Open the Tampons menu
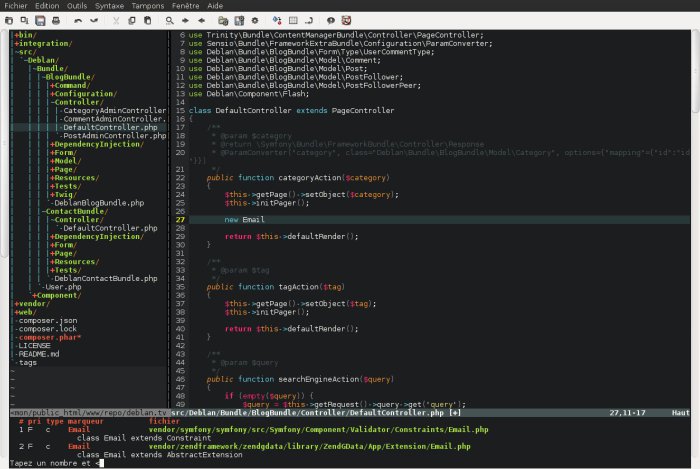 148,6
